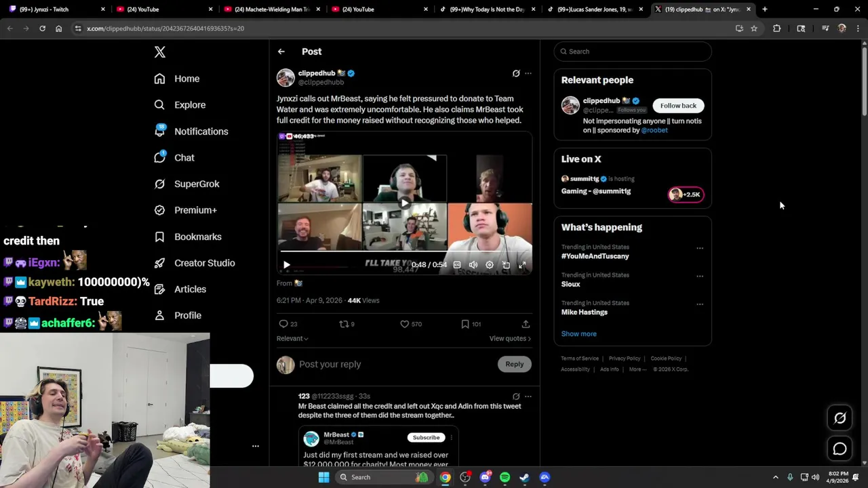Bookmark this page with the star icon
The image size is (868, 488).
pos(754,28)
